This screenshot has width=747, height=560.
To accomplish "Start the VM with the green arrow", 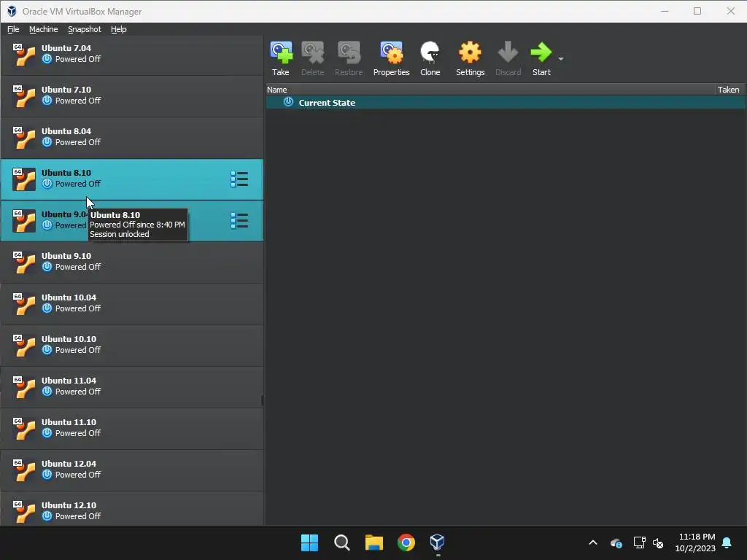I will [x=541, y=52].
